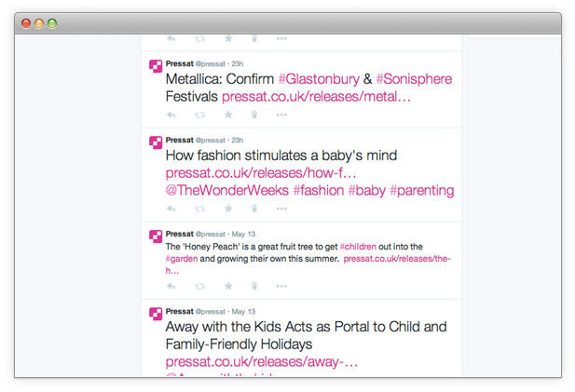This screenshot has height=392, width=575.
Task: Trash the fashion baby's mind tweet
Action: pos(254,209)
